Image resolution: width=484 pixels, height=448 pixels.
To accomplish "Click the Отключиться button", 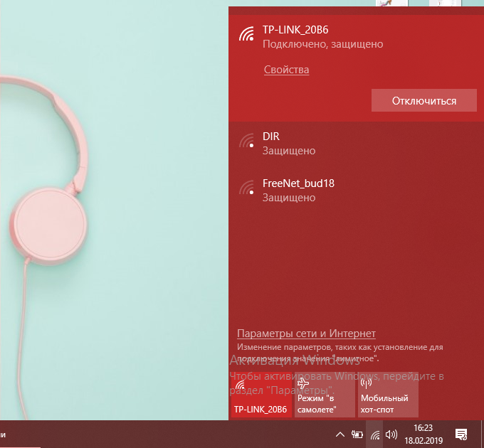I will (423, 100).
